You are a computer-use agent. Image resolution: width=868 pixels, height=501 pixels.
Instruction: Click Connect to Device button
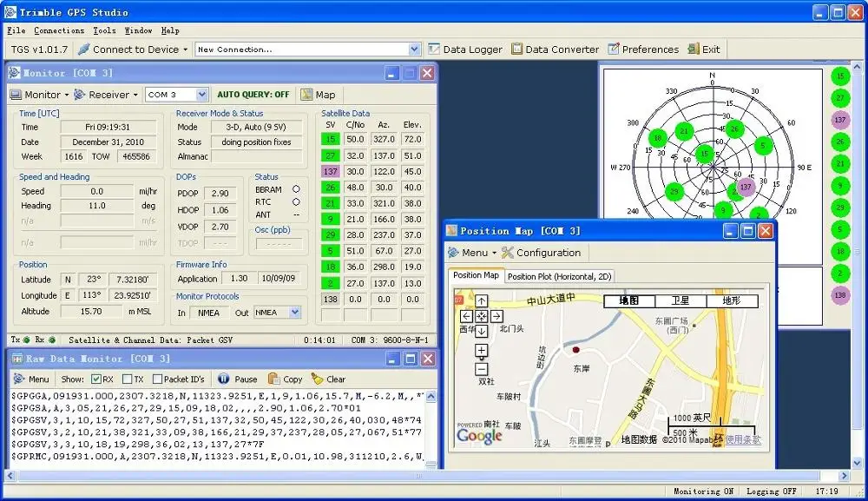point(133,49)
